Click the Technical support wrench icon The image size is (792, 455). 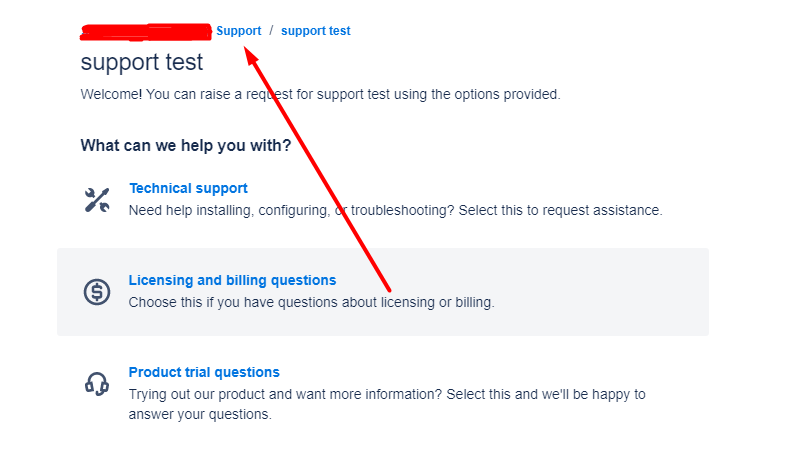97,200
